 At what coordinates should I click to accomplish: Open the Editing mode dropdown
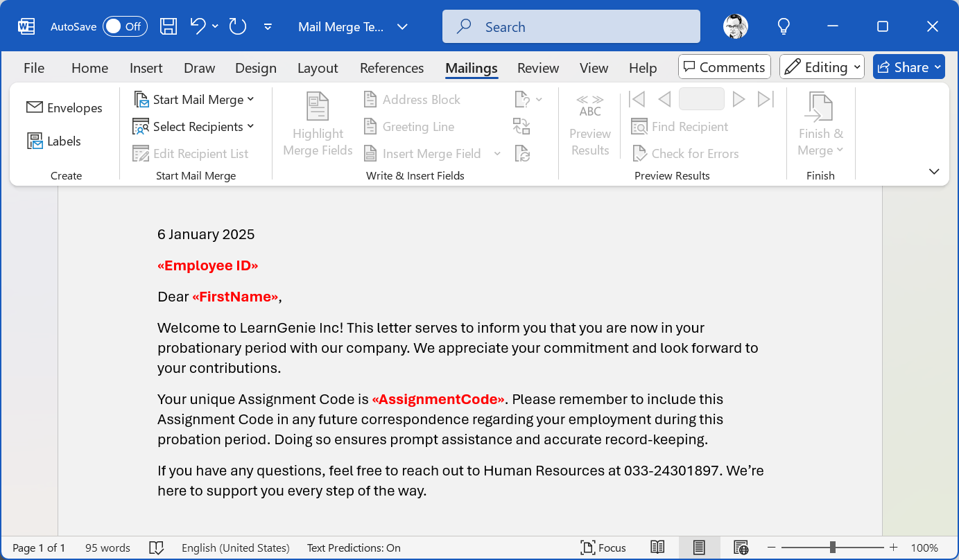pos(822,67)
